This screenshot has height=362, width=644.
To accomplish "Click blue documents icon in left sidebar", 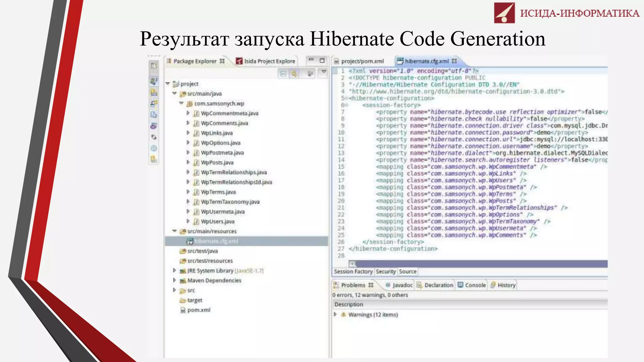I will [154, 115].
